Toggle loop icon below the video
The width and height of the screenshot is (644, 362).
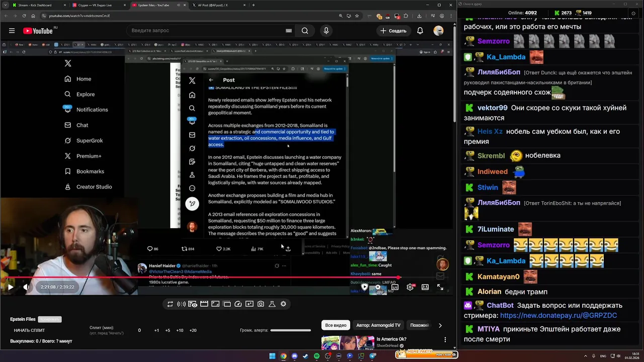(170, 304)
